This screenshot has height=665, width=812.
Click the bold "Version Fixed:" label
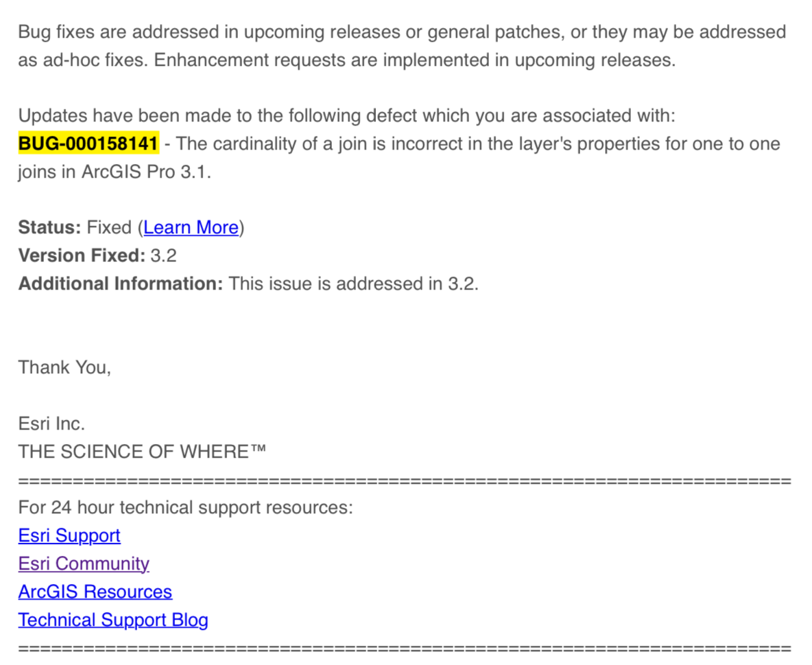[82, 256]
